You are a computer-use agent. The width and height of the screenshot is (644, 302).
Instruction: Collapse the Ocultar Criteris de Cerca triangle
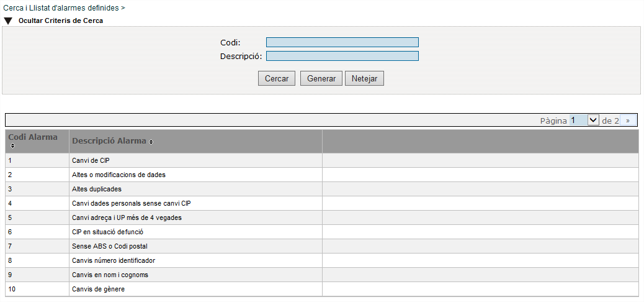pyautogui.click(x=8, y=21)
